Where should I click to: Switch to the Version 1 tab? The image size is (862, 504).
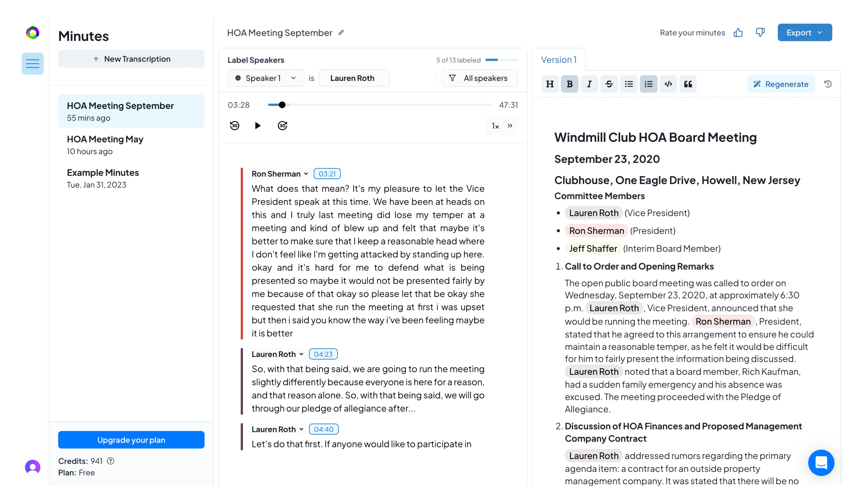point(559,59)
